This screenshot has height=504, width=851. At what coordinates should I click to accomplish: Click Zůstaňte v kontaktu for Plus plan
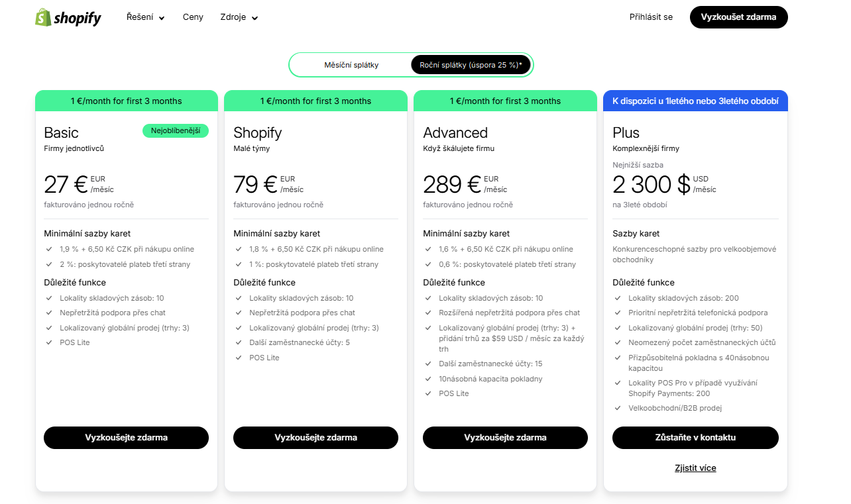coord(695,438)
